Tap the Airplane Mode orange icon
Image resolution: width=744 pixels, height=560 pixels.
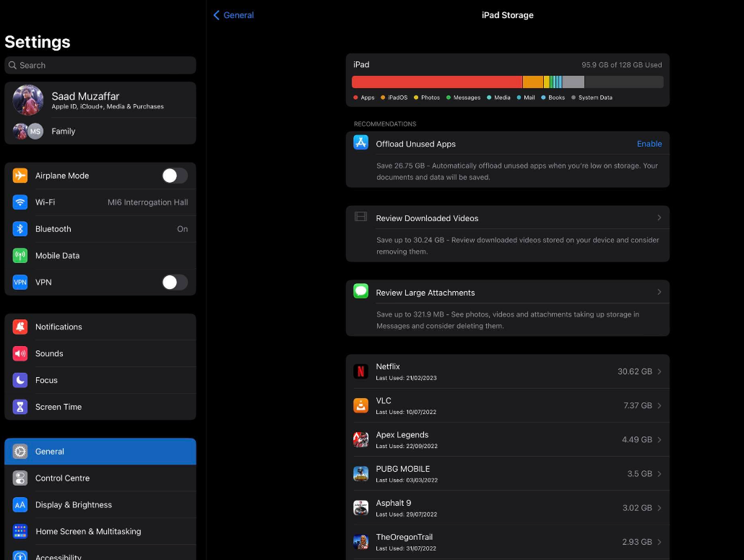tap(20, 176)
